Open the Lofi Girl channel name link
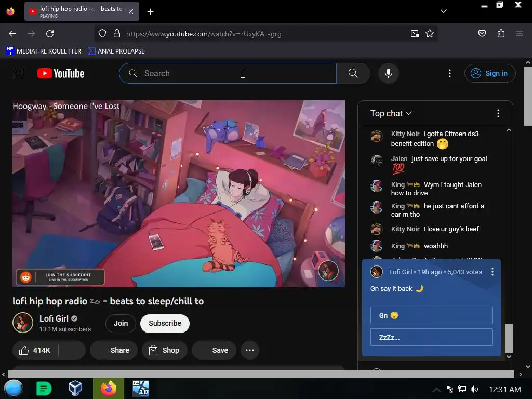The width and height of the screenshot is (532, 399). (x=54, y=318)
